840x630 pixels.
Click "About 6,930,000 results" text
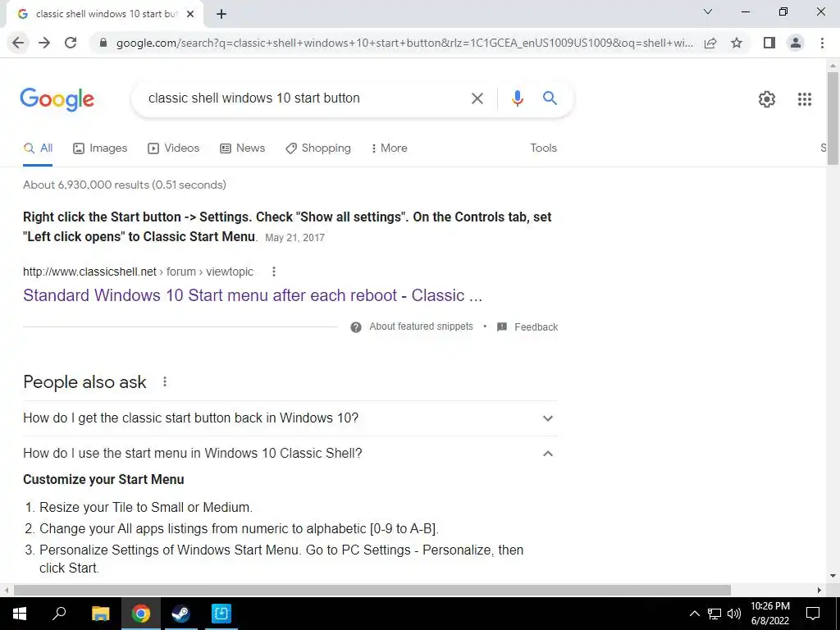coord(86,185)
